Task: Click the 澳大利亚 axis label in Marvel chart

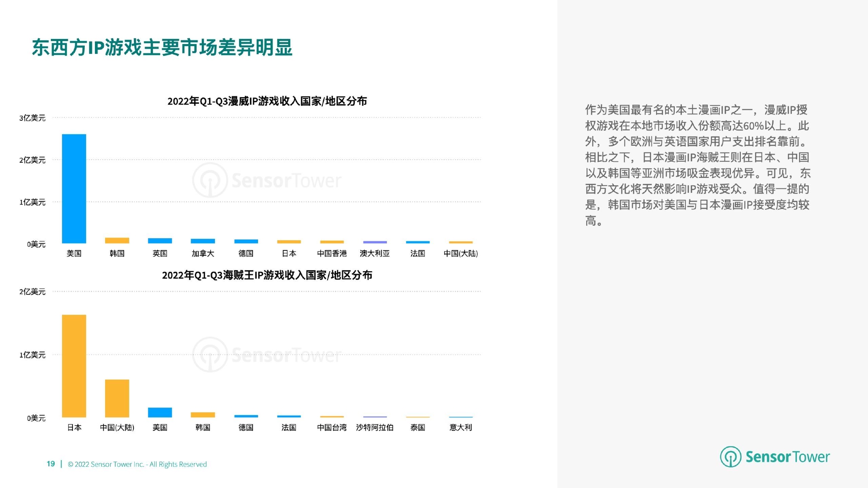Action: [375, 253]
